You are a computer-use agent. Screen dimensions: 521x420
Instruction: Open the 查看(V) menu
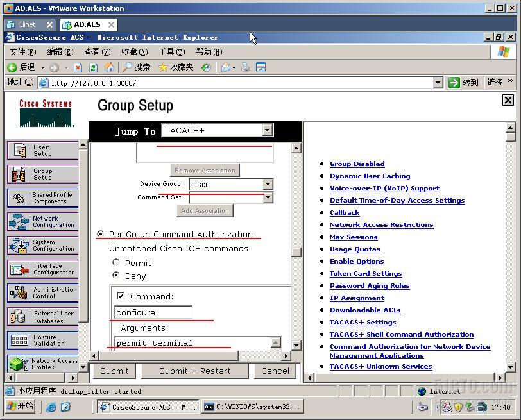point(98,52)
